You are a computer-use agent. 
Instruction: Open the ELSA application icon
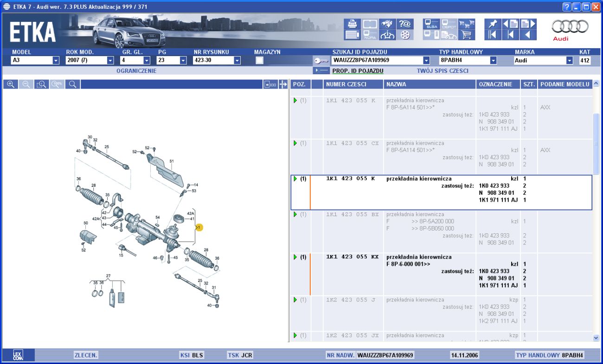point(431,24)
